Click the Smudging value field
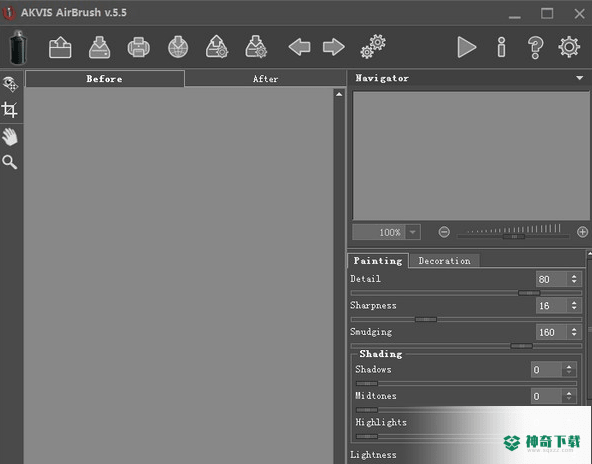This screenshot has width=592, height=464. point(551,332)
